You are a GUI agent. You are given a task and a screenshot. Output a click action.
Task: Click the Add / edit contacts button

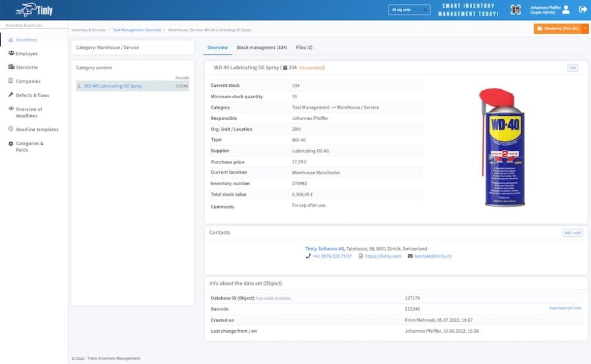point(572,233)
